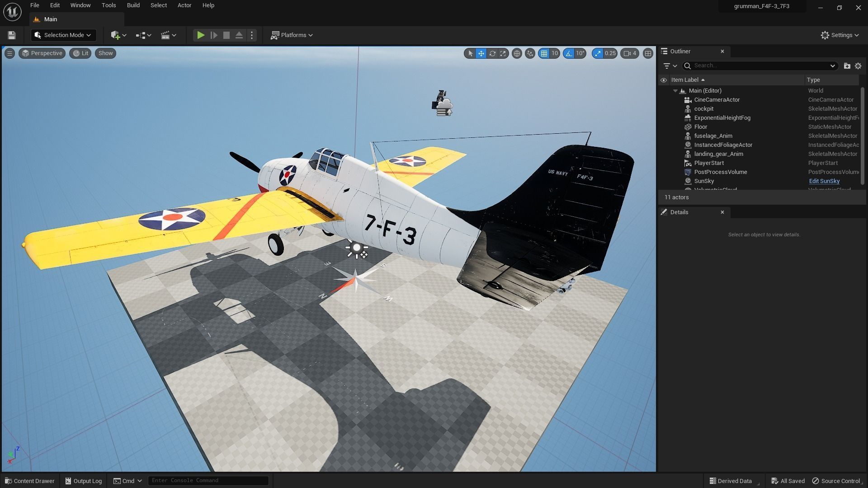Save current level with disk icon

pyautogui.click(x=12, y=35)
